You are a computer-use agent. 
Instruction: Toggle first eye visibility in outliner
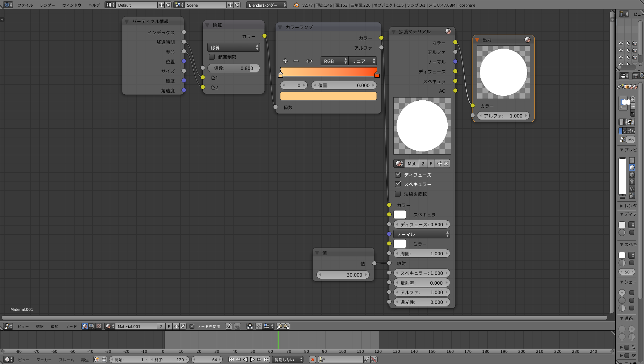pyautogui.click(x=621, y=43)
